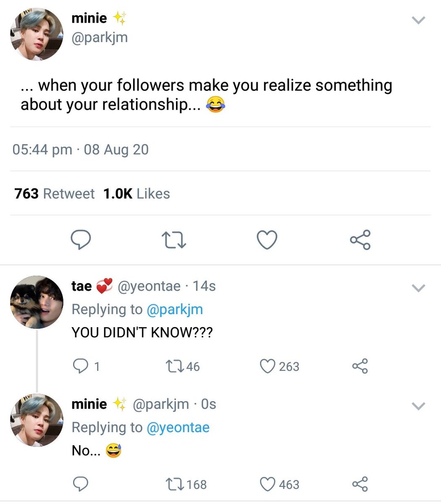This screenshot has height=504, width=441.
Task: Retweet tae's reply with 46 retweets
Action: [183, 366]
